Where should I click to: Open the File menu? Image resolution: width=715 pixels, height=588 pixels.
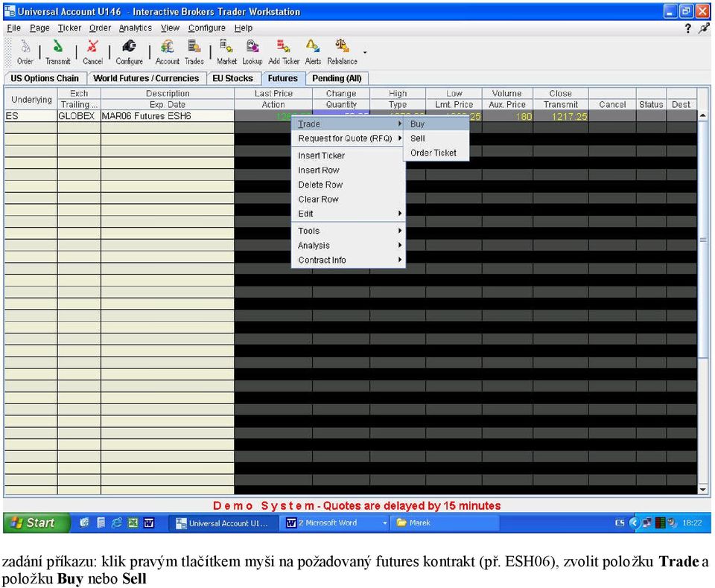click(13, 28)
